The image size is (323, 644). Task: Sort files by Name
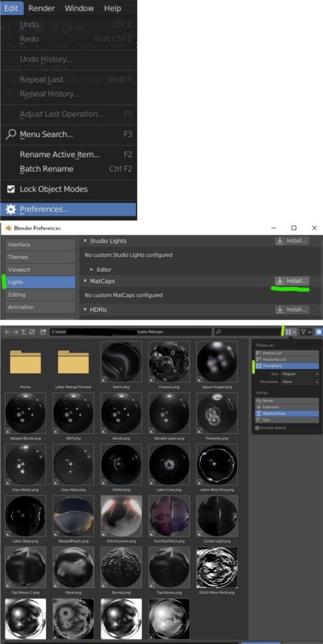287,401
